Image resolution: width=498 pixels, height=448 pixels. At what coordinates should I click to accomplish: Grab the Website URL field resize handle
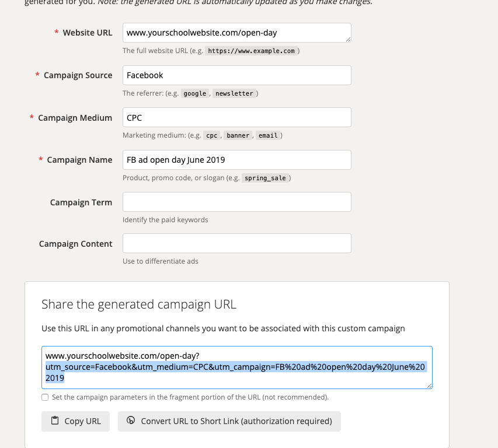click(348, 39)
